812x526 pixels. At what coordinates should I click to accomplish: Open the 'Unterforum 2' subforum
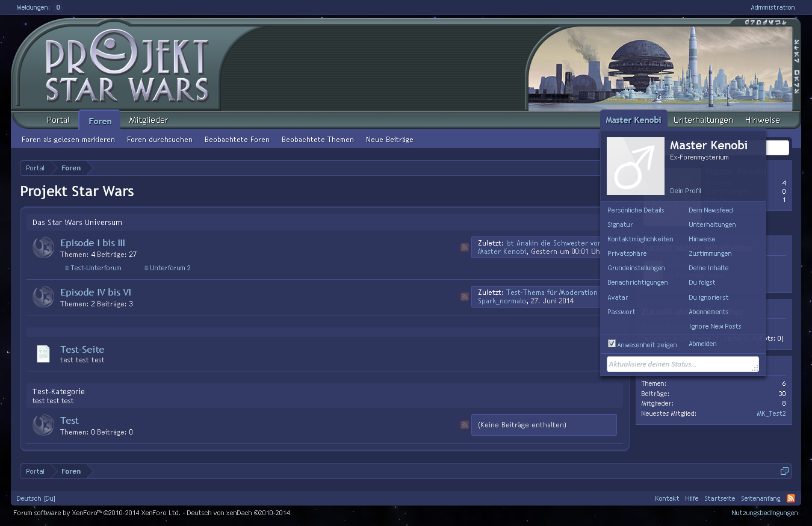click(x=170, y=268)
